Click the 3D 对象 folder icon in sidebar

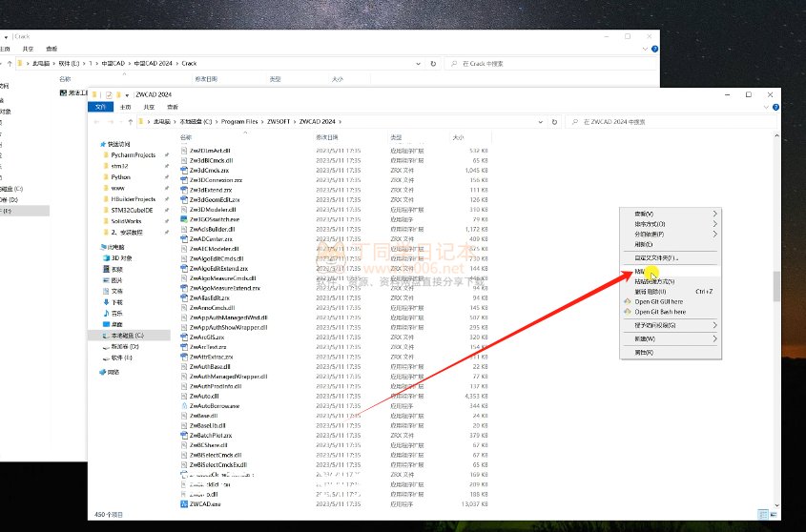[x=105, y=258]
